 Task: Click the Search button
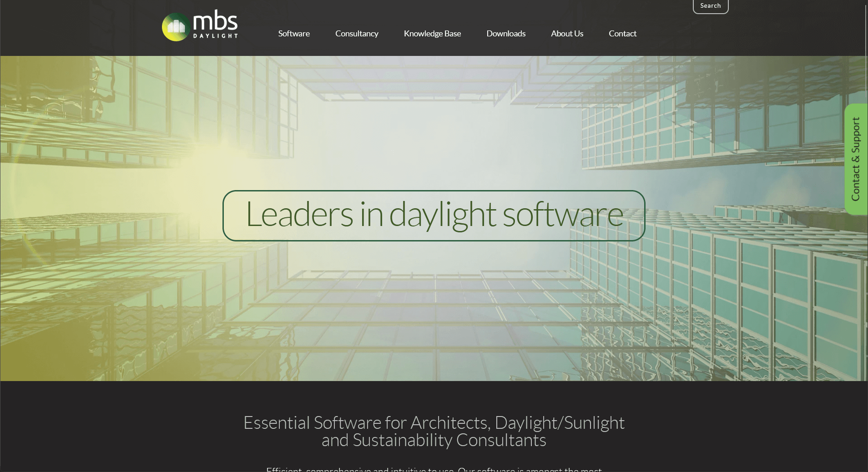pyautogui.click(x=711, y=6)
